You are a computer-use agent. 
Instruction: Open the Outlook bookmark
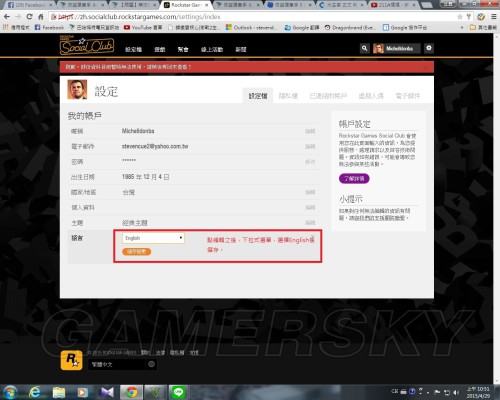251,27
